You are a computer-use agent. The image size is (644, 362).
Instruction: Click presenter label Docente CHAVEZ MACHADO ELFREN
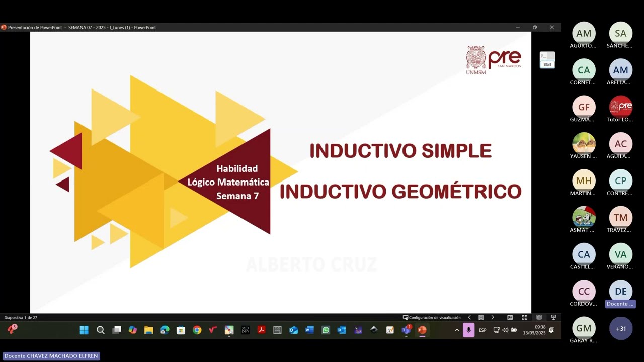(51, 356)
